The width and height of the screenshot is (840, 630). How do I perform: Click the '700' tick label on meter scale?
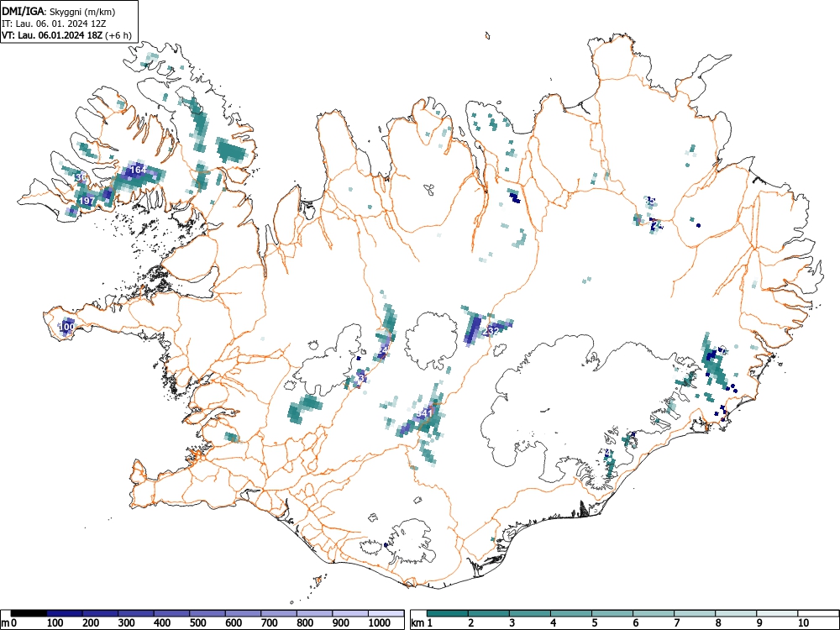point(270,623)
